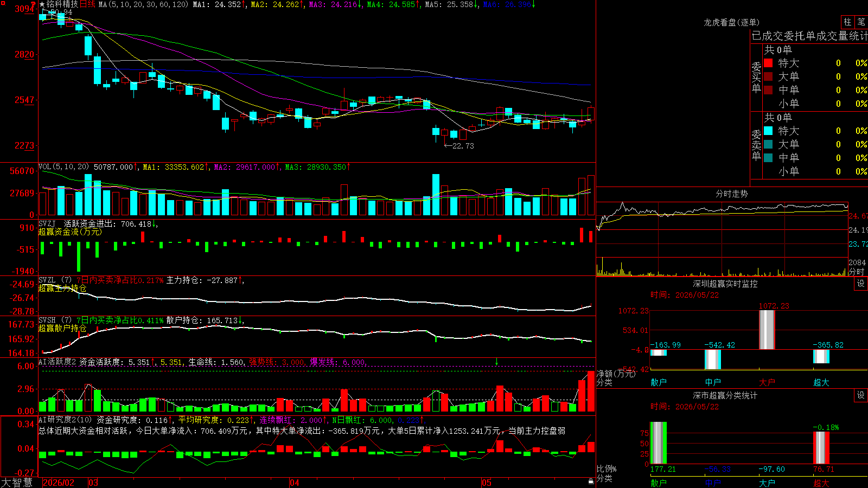Click the red 特大 buy-order color swatch
Screen dimensions: 868x488
768,63
